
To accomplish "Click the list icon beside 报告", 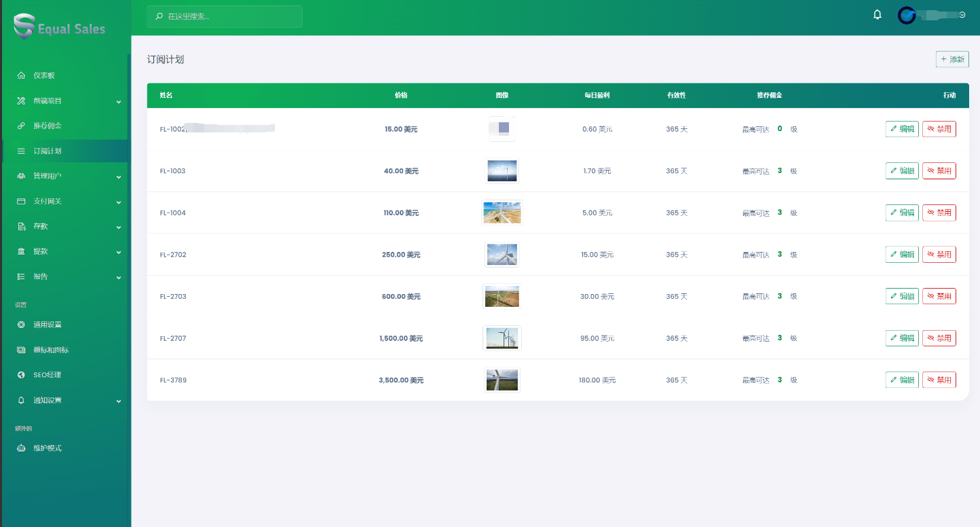I will 21,276.
